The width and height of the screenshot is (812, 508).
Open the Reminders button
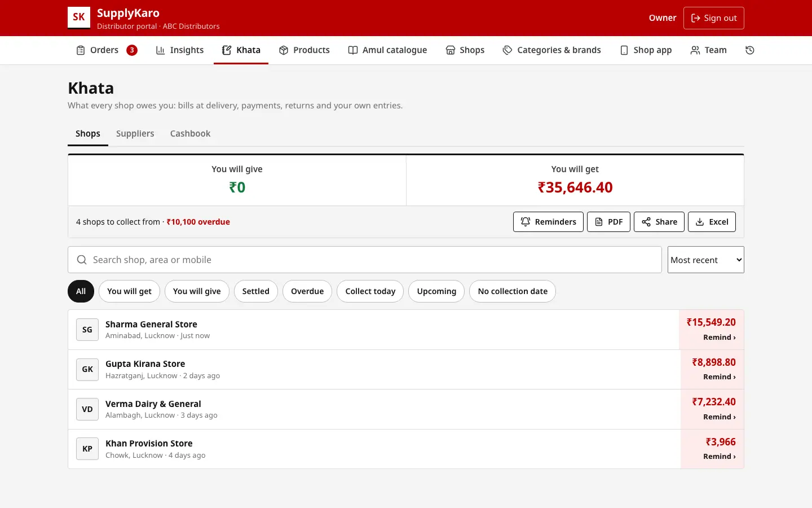548,222
